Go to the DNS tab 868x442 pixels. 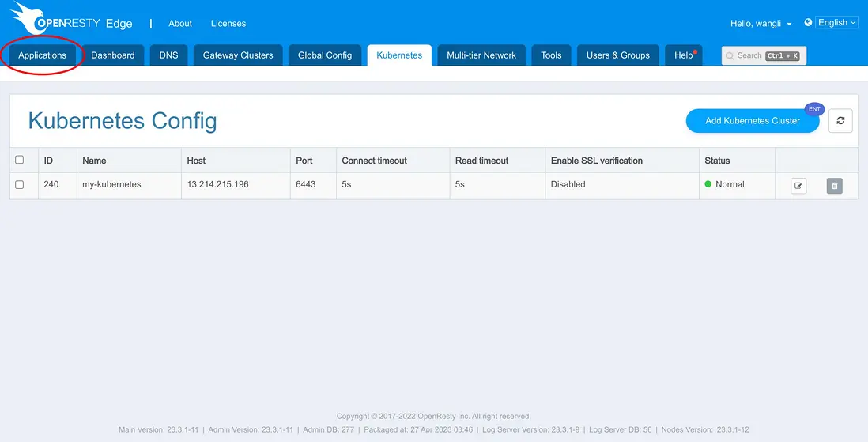click(x=169, y=55)
